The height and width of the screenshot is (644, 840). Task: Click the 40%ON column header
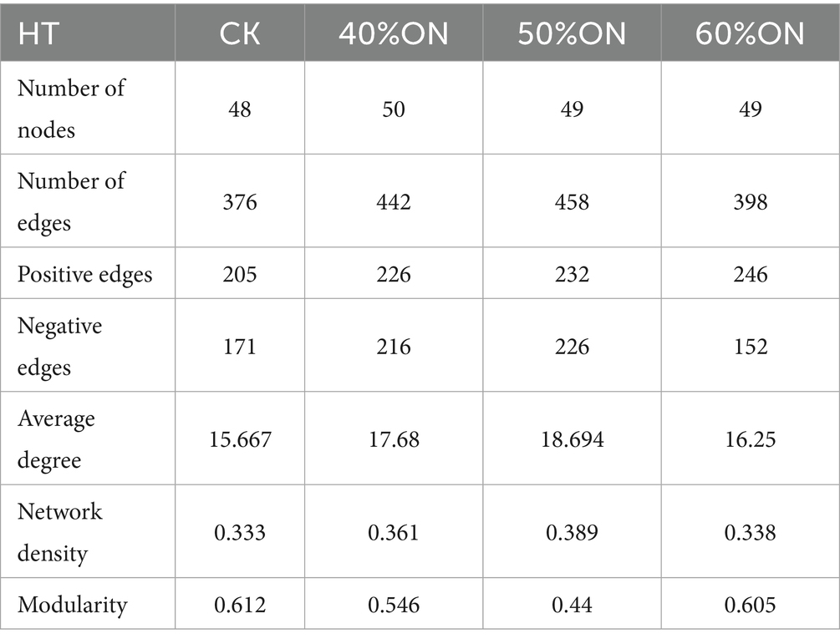pyautogui.click(x=393, y=33)
